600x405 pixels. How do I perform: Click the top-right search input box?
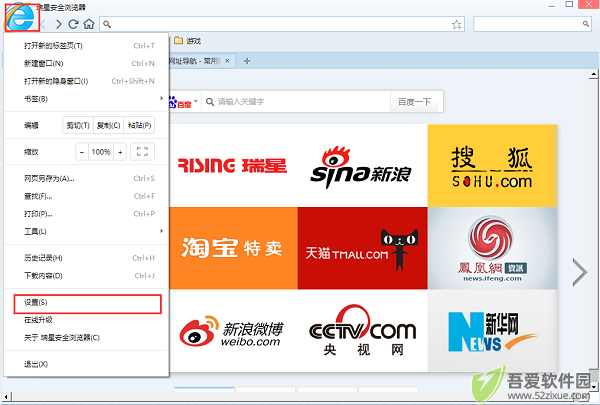point(532,24)
